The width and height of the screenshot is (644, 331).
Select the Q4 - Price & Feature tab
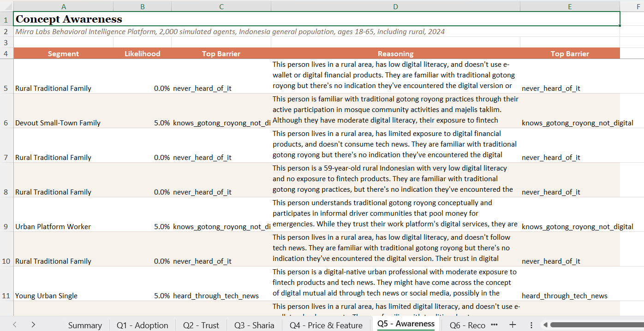[326, 325]
